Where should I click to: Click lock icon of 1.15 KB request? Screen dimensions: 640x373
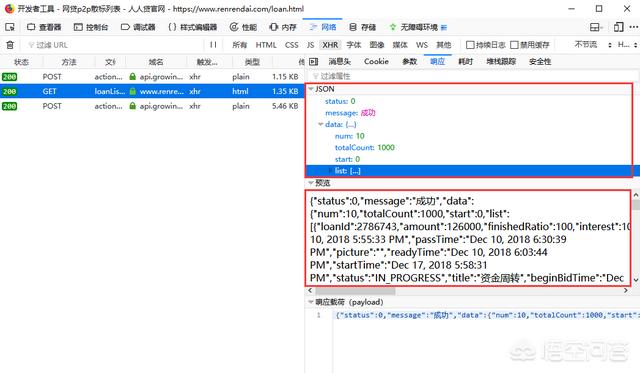point(132,76)
